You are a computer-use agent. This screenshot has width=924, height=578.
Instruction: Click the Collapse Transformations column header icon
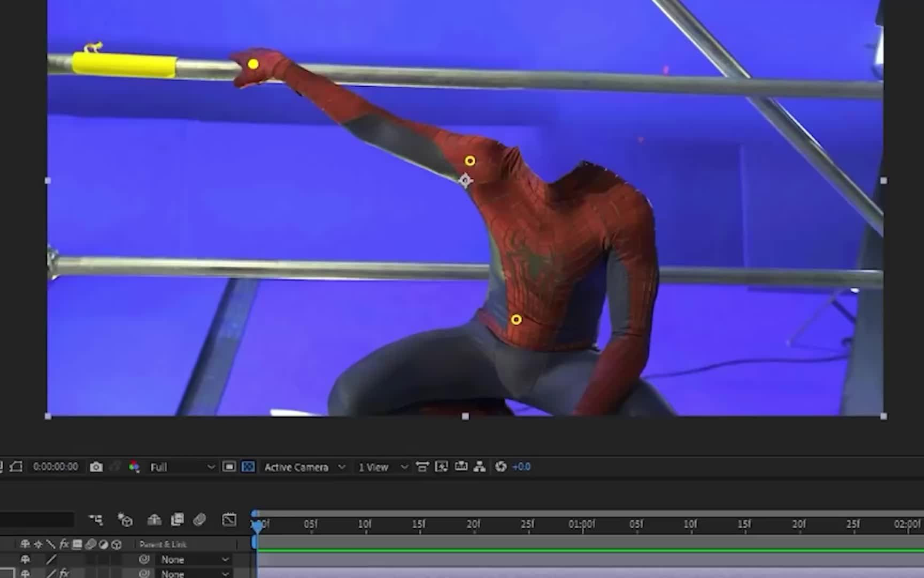point(38,544)
